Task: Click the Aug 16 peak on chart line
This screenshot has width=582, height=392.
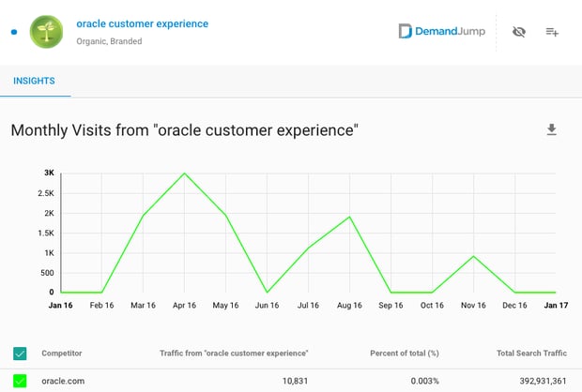Action: pyautogui.click(x=349, y=217)
